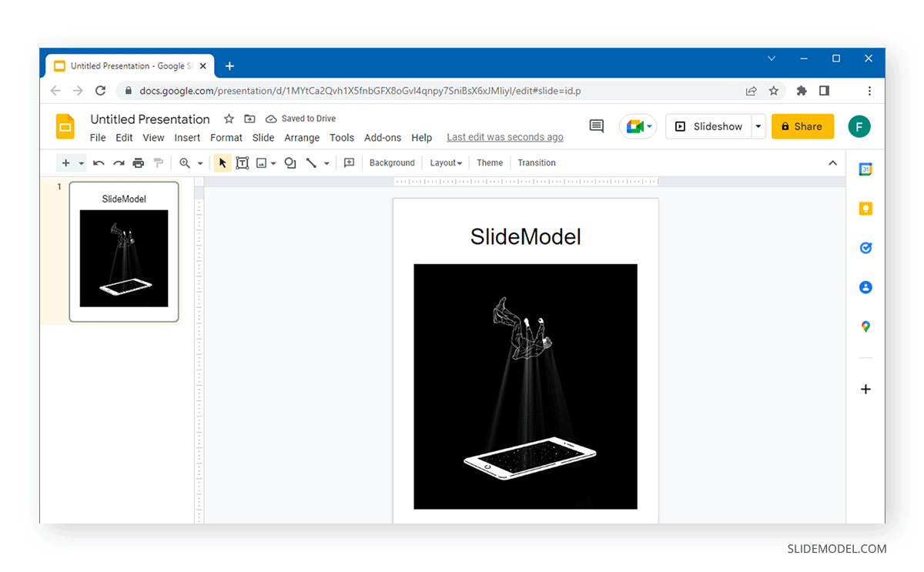Close the Untitled Presentation browser tab
The height and width of the screenshot is (572, 924).
[x=203, y=66]
